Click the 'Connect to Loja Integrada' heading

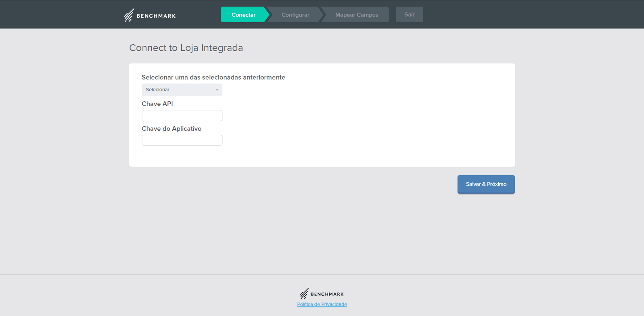tap(186, 48)
